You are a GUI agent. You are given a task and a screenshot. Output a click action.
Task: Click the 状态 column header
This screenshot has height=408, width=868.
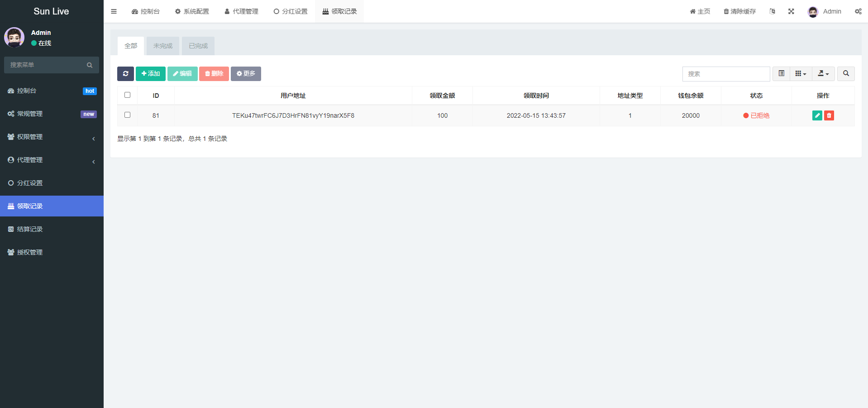click(756, 96)
